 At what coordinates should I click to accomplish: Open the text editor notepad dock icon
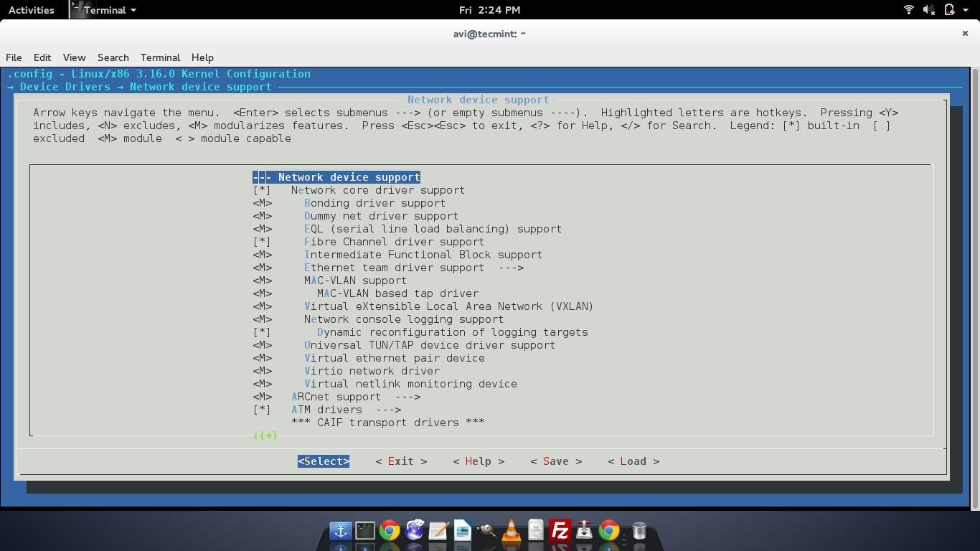[438, 531]
